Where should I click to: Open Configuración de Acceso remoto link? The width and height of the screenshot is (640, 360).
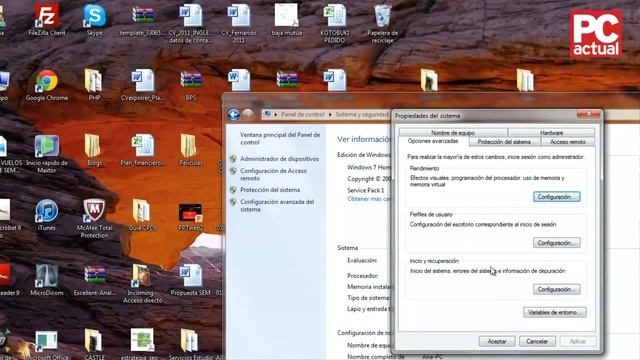pos(273,175)
